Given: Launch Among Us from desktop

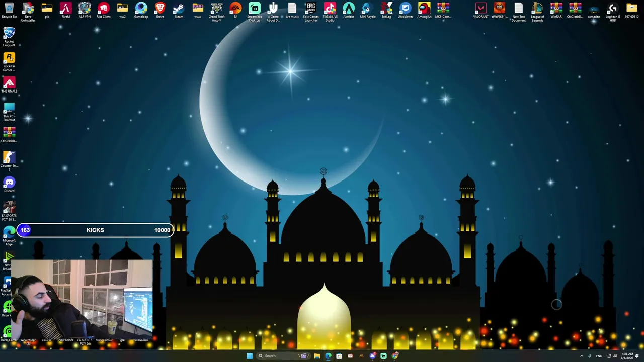Looking at the screenshot, I should 424,10.
